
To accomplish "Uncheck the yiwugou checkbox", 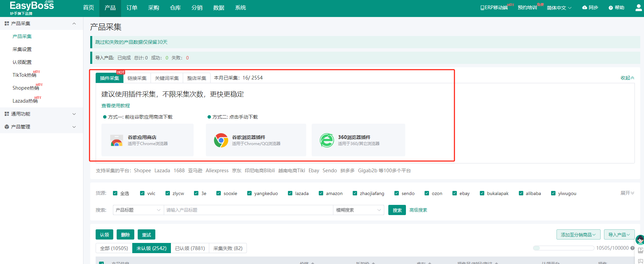I will coord(553,193).
